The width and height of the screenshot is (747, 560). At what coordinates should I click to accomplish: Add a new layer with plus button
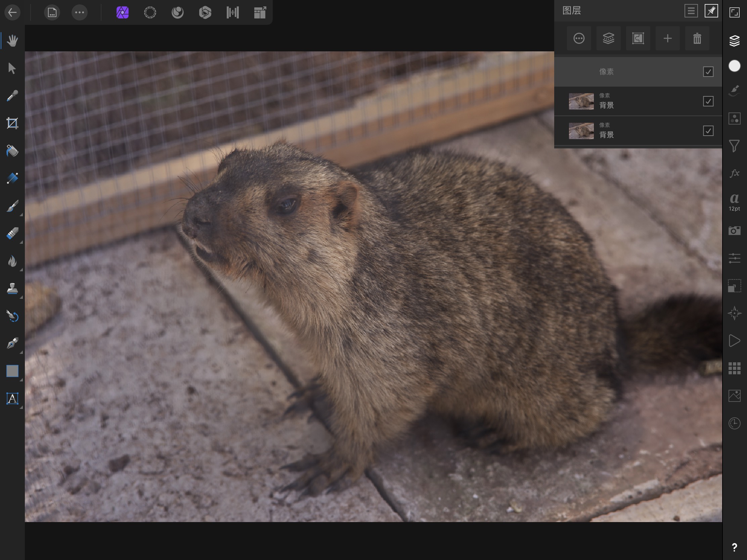click(x=668, y=38)
